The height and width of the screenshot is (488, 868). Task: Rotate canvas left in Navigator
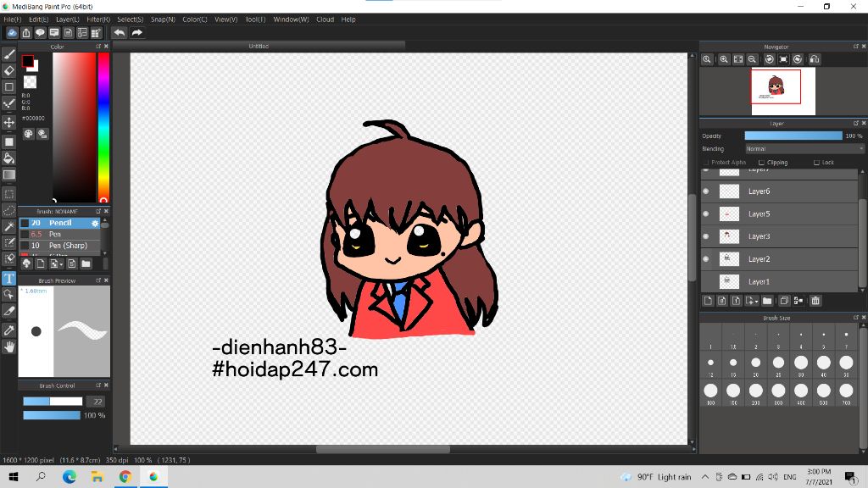pos(769,59)
